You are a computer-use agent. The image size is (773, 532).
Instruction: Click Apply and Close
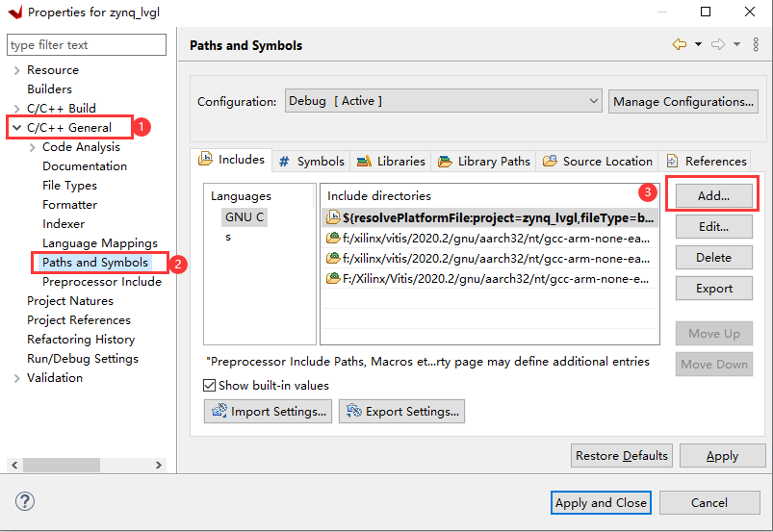(601, 502)
